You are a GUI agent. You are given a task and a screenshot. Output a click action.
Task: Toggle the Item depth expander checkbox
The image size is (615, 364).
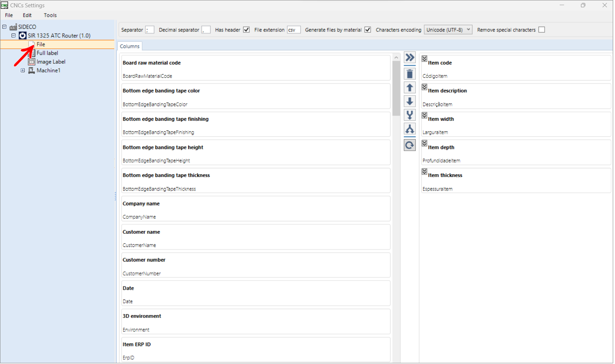point(425,144)
